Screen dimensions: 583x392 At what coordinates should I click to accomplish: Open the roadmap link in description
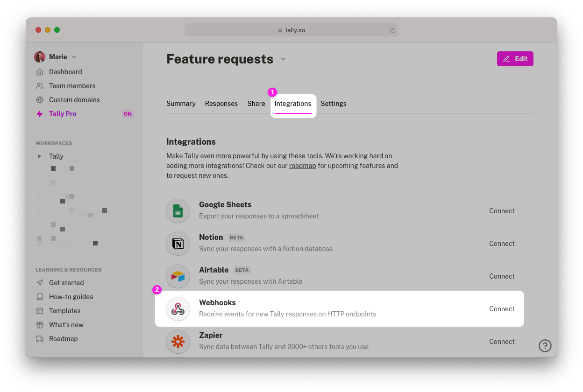(x=303, y=166)
